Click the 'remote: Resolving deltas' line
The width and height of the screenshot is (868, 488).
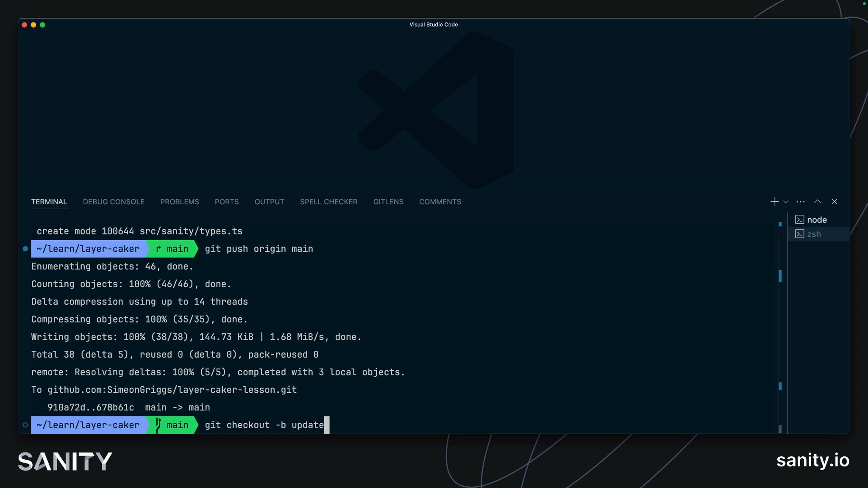[x=218, y=372]
